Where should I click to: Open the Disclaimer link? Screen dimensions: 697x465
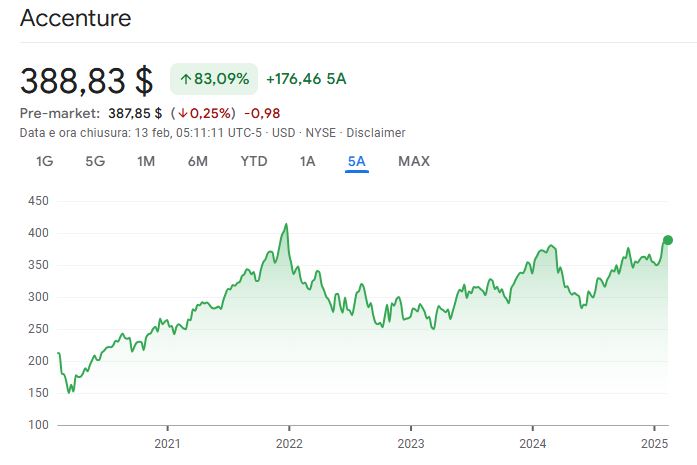pyautogui.click(x=376, y=132)
